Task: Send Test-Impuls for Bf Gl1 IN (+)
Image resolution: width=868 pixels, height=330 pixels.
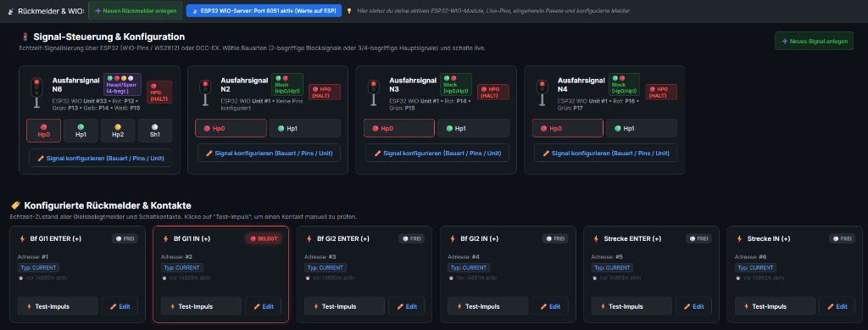Action: coord(201,306)
